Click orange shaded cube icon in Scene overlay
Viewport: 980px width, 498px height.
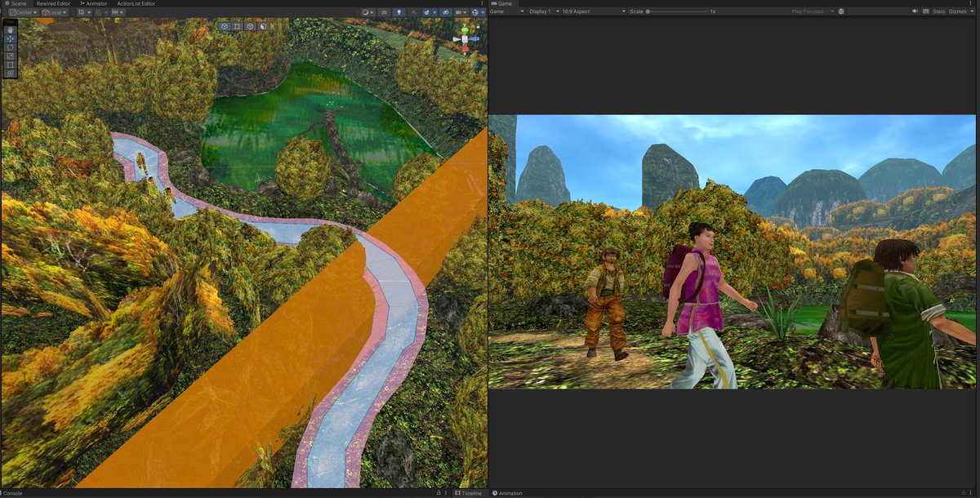coord(263,26)
